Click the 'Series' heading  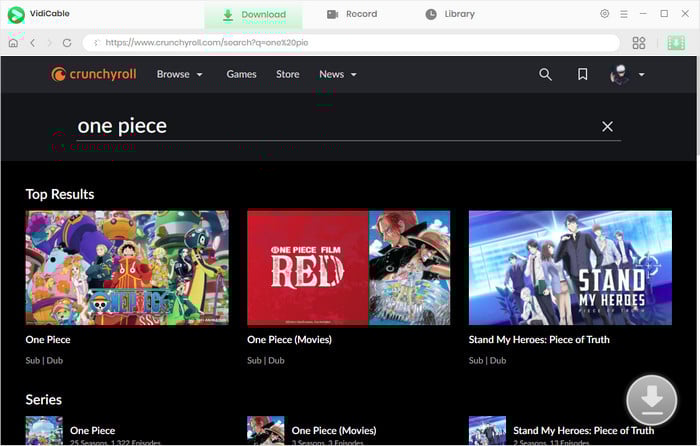tap(44, 400)
